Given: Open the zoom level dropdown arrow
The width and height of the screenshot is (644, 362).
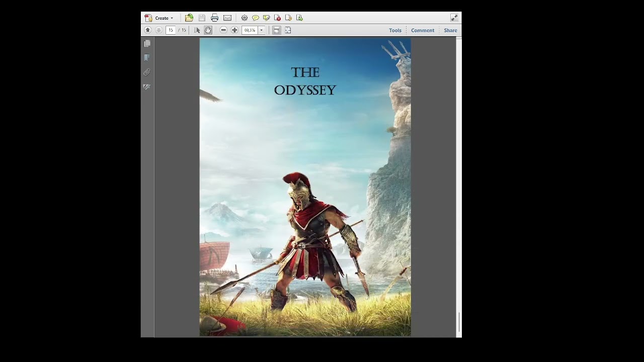Looking at the screenshot, I should pyautogui.click(x=262, y=30).
